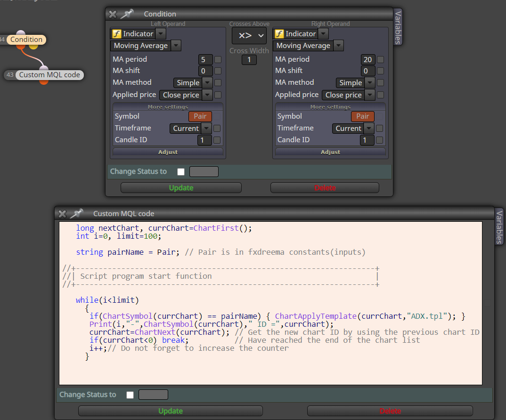
Task: Tick Change Status to checkbox in MQL panel
Action: point(130,395)
